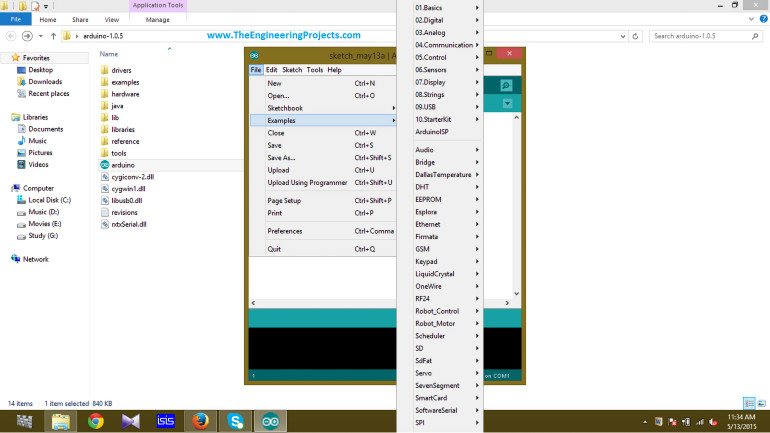This screenshot has height=433, width=770.
Task: Switch to the Explorer View ribbon tab
Action: point(112,19)
